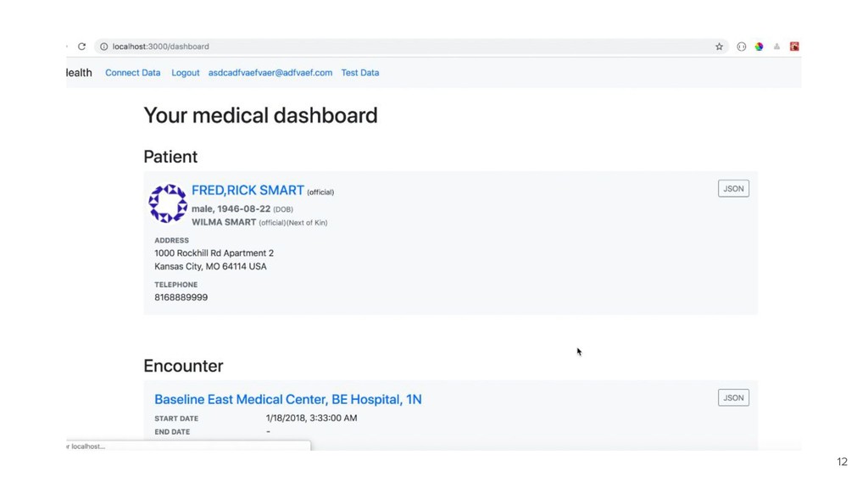
Task: Click the patient's purple avatar image
Action: 168,203
